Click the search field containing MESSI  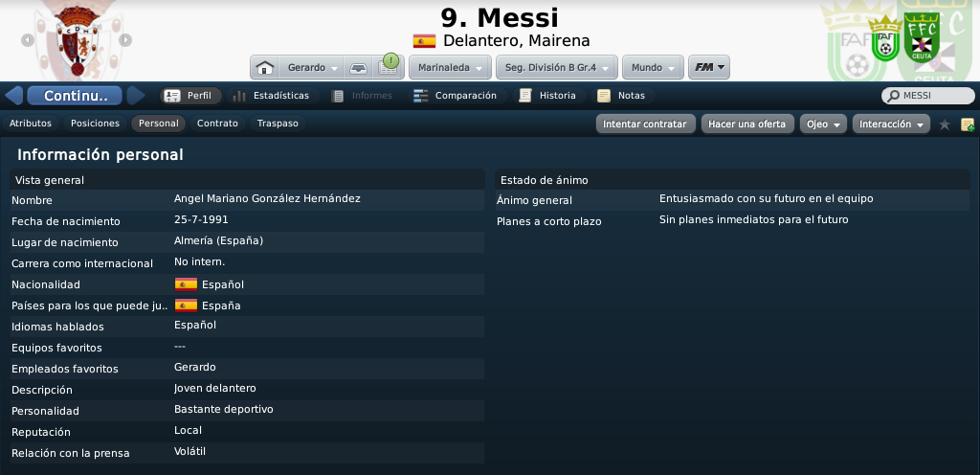928,96
